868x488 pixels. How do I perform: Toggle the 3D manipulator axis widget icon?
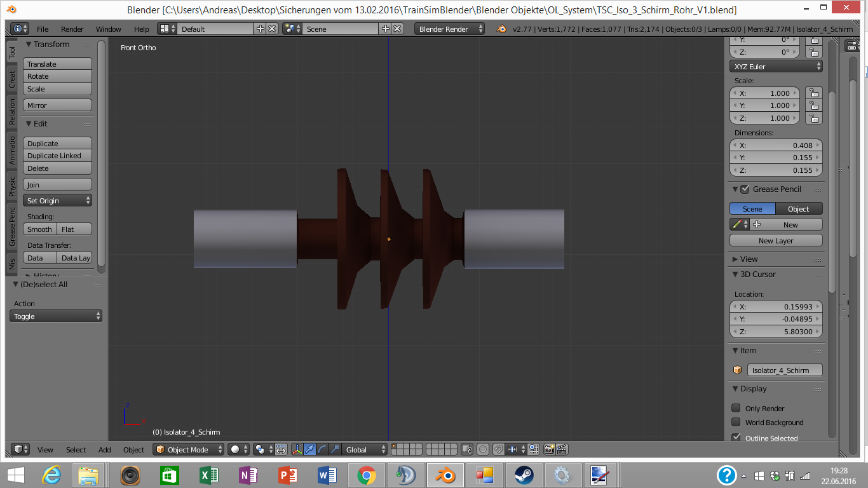tap(297, 449)
